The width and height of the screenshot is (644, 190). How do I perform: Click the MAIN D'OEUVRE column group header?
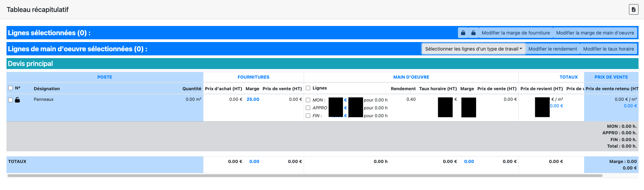(x=411, y=77)
